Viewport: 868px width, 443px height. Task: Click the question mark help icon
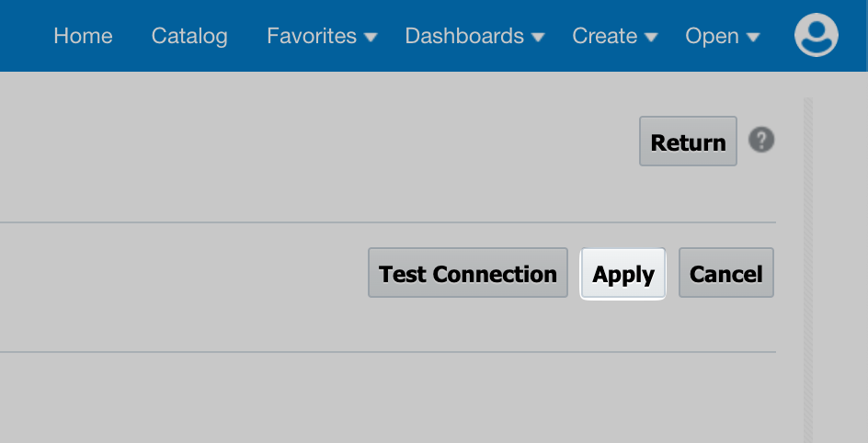click(x=761, y=140)
